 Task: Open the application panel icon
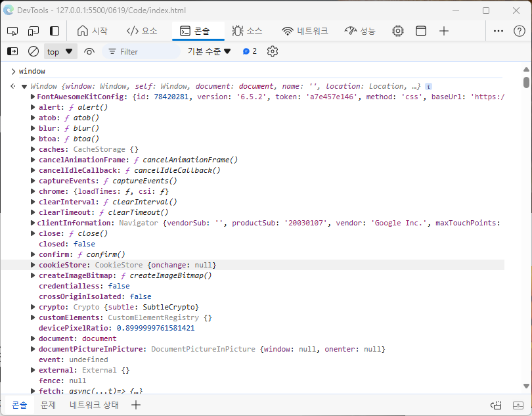[x=421, y=32]
